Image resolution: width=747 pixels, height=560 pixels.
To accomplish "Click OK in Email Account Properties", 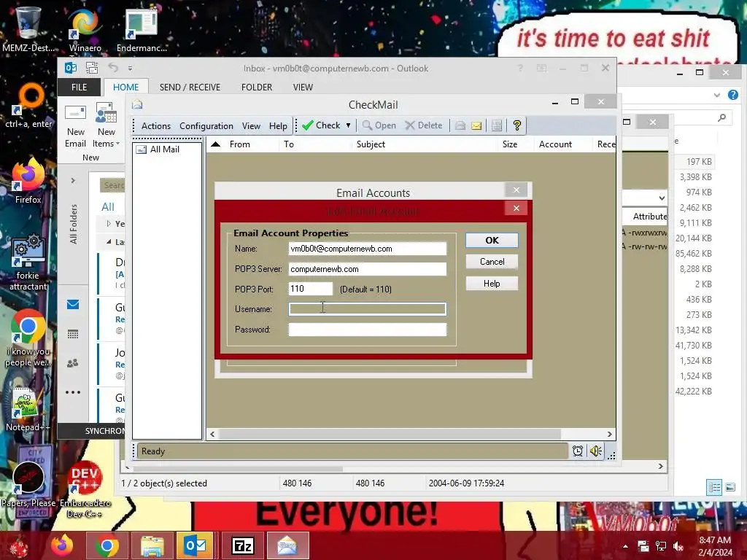I will pyautogui.click(x=492, y=241).
